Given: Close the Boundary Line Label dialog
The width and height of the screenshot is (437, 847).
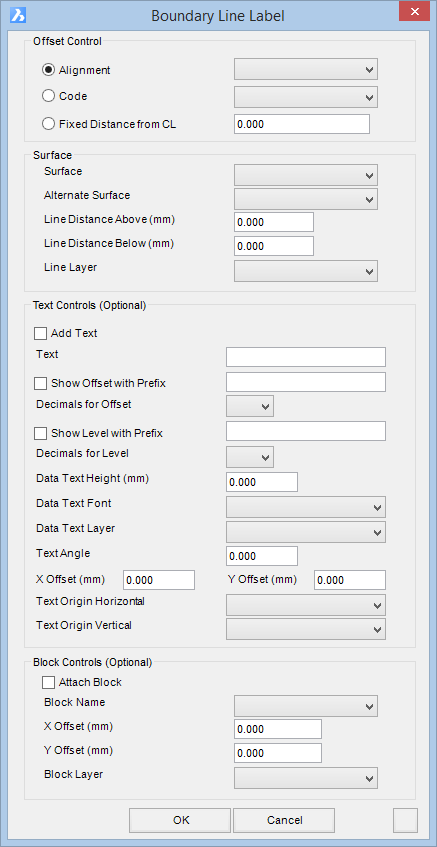Looking at the screenshot, I should [x=414, y=11].
